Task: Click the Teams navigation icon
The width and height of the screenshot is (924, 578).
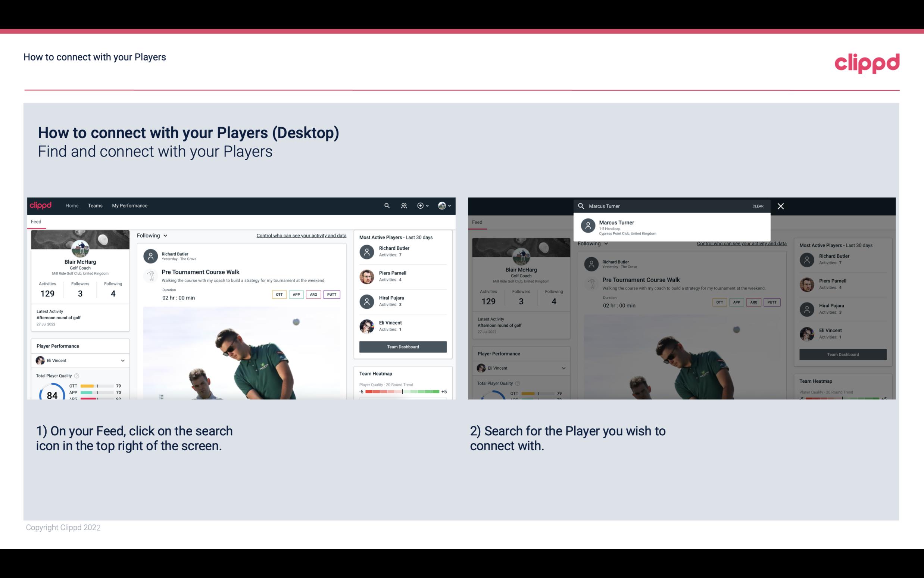Action: (95, 205)
